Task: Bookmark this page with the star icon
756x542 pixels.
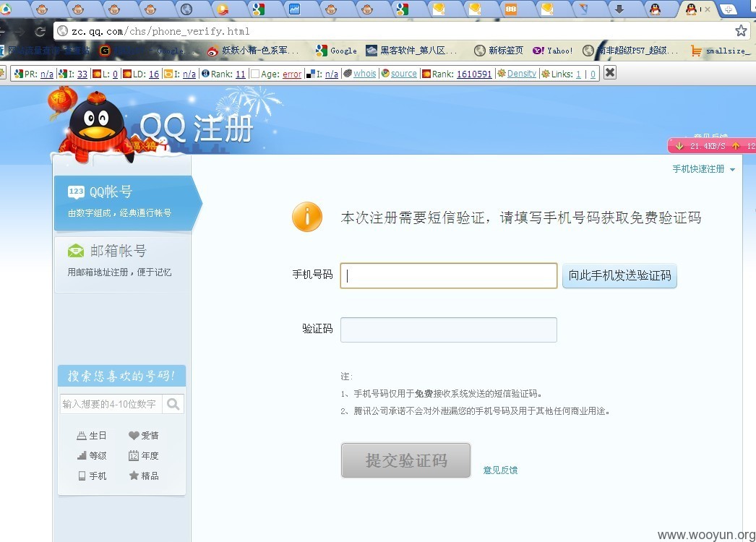Action: (x=741, y=31)
